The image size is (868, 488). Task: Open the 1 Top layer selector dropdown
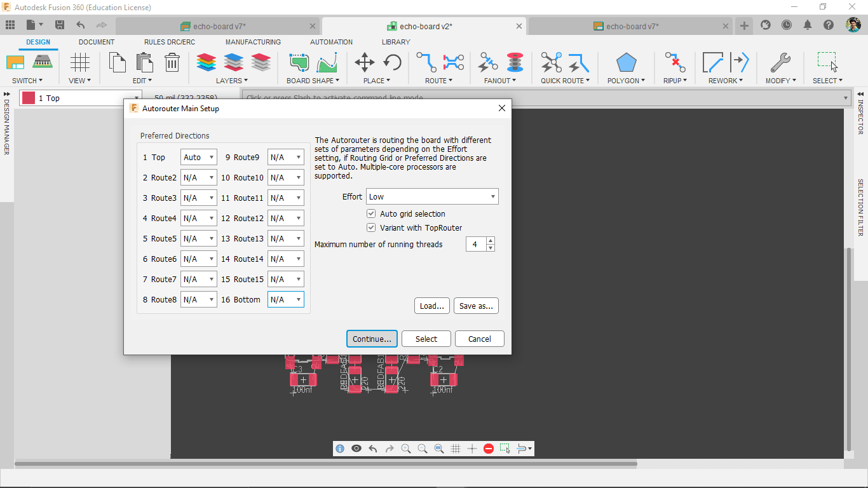coord(80,98)
